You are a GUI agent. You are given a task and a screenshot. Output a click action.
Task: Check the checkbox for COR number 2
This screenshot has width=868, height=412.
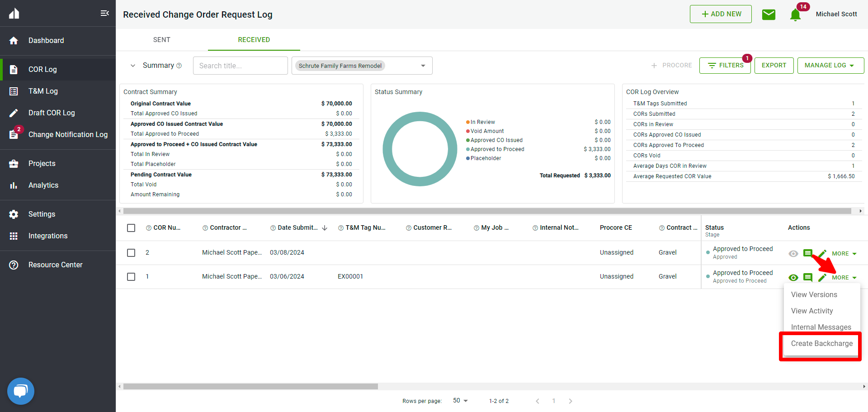coord(131,253)
